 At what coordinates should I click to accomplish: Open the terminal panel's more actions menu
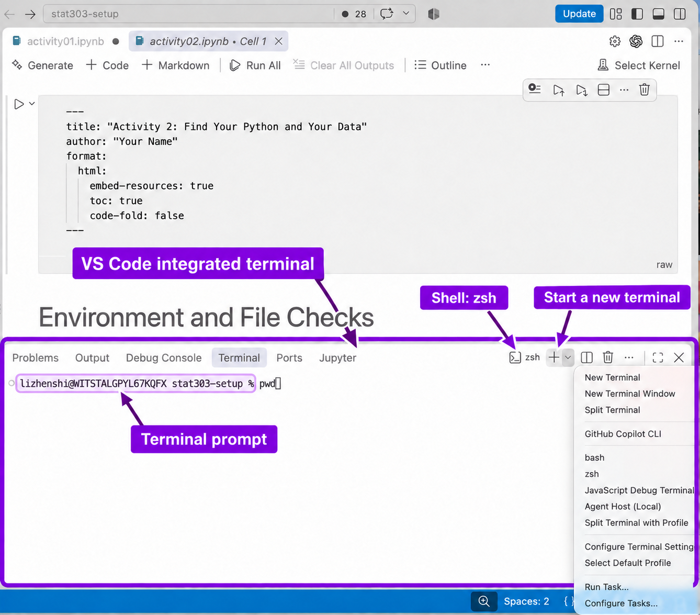629,357
